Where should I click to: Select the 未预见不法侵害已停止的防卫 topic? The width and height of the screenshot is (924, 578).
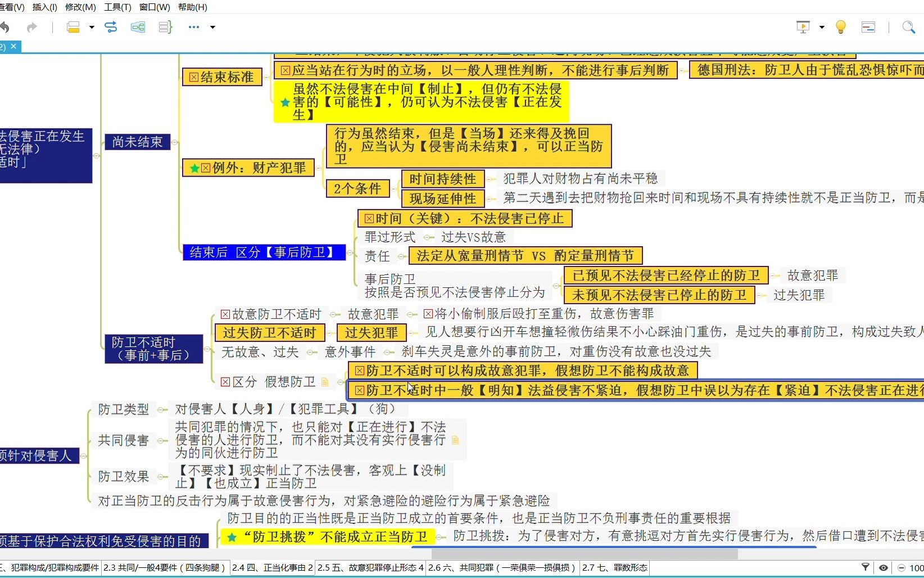pos(660,295)
